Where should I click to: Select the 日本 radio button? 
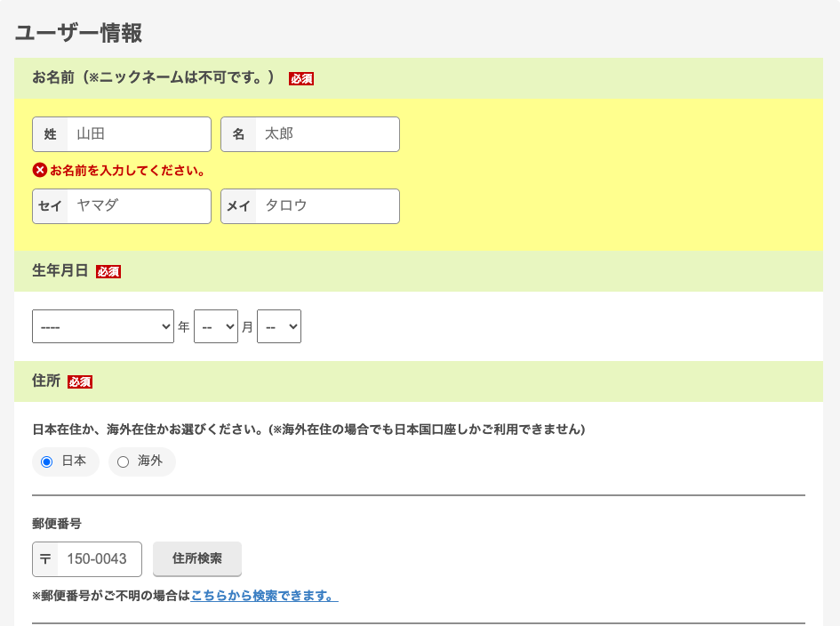click(46, 461)
